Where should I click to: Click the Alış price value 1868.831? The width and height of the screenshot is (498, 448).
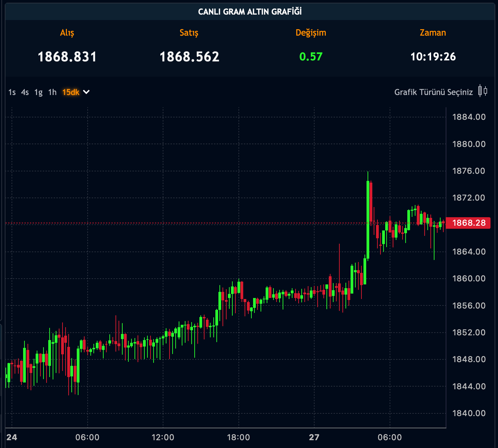tap(67, 57)
